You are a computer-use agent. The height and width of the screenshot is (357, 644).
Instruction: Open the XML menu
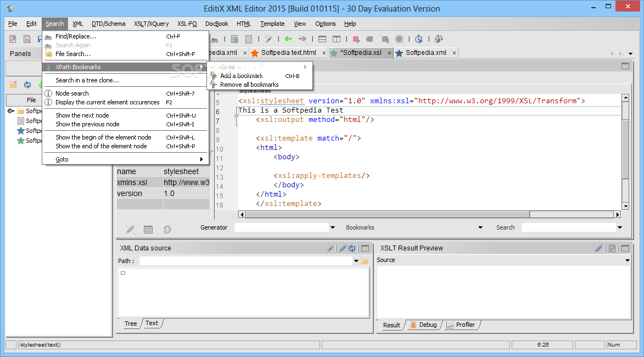(x=77, y=24)
